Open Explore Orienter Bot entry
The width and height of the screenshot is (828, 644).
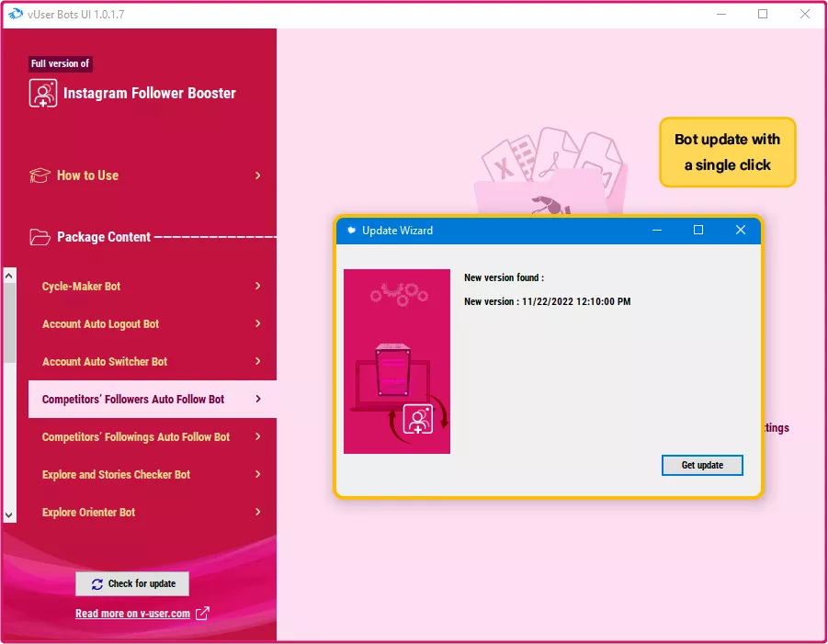(152, 512)
